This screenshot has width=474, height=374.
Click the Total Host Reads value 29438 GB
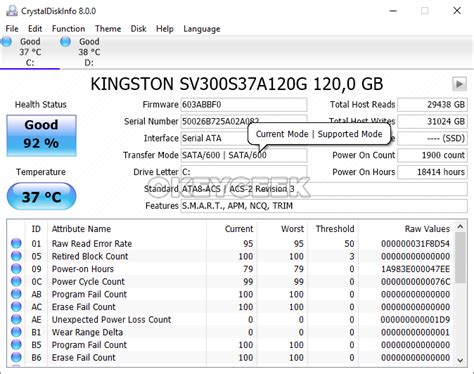point(432,105)
